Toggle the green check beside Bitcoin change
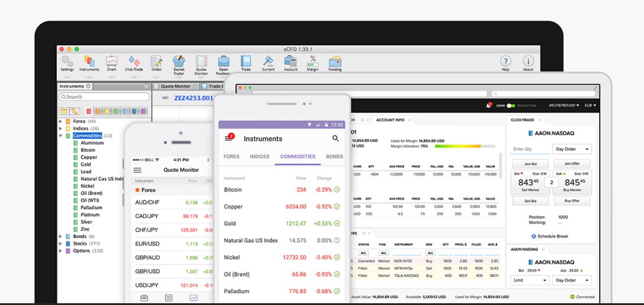 click(337, 190)
